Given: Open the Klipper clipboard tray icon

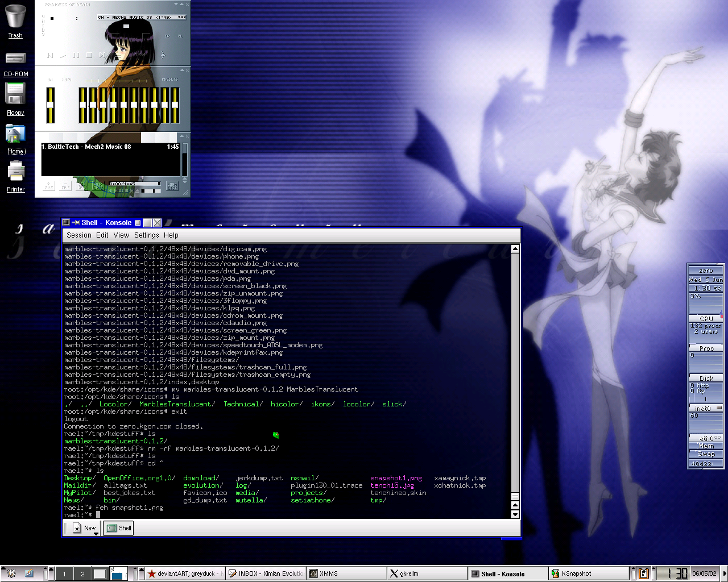Looking at the screenshot, I should tap(644, 573).
